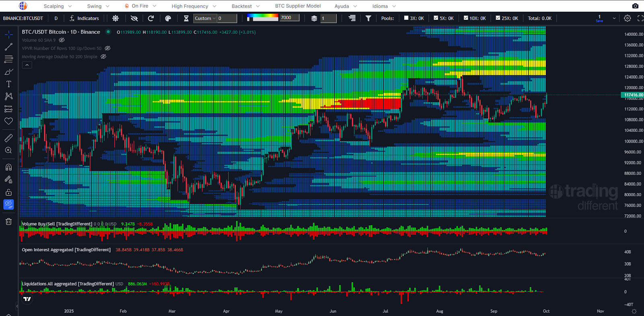The height and width of the screenshot is (316, 644).
Task: Click the 117416.00 current price label
Action: click(x=632, y=95)
